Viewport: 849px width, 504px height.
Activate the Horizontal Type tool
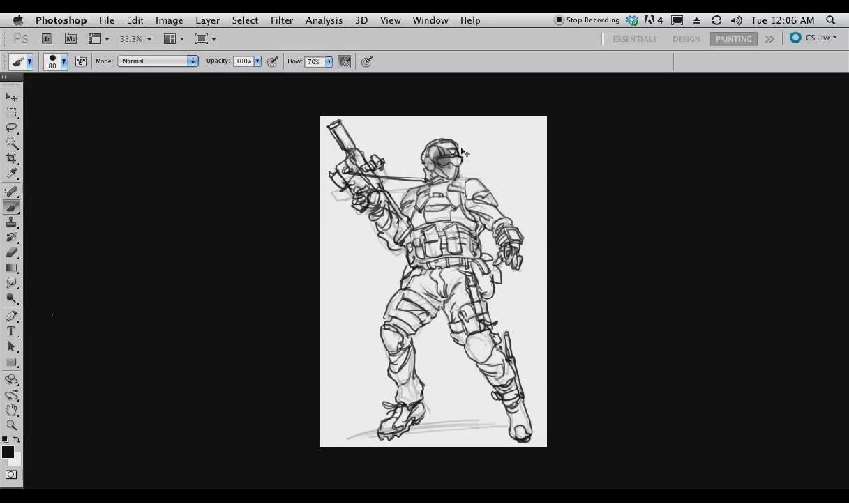point(11,331)
